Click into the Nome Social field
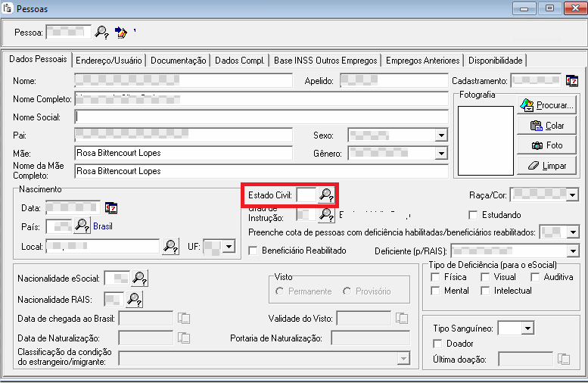Image resolution: width=588 pixels, height=383 pixels. pyautogui.click(x=261, y=117)
